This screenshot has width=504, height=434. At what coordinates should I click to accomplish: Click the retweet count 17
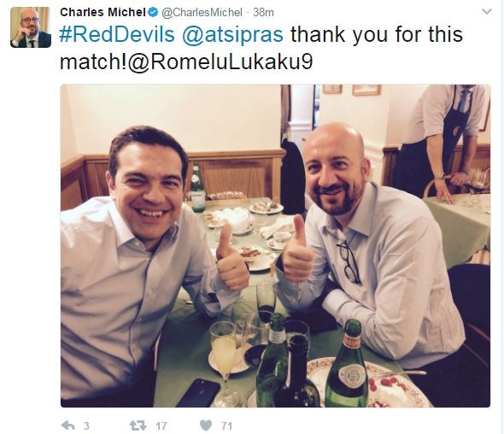pos(161,426)
